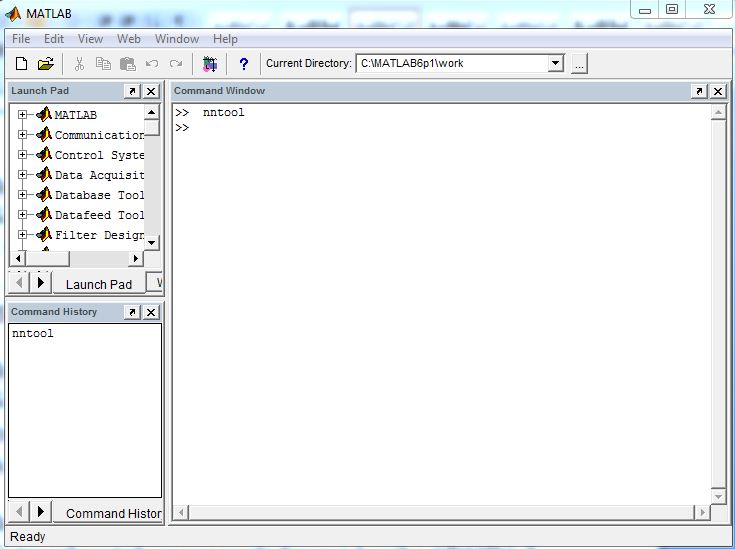Open the Web menu

[129, 39]
